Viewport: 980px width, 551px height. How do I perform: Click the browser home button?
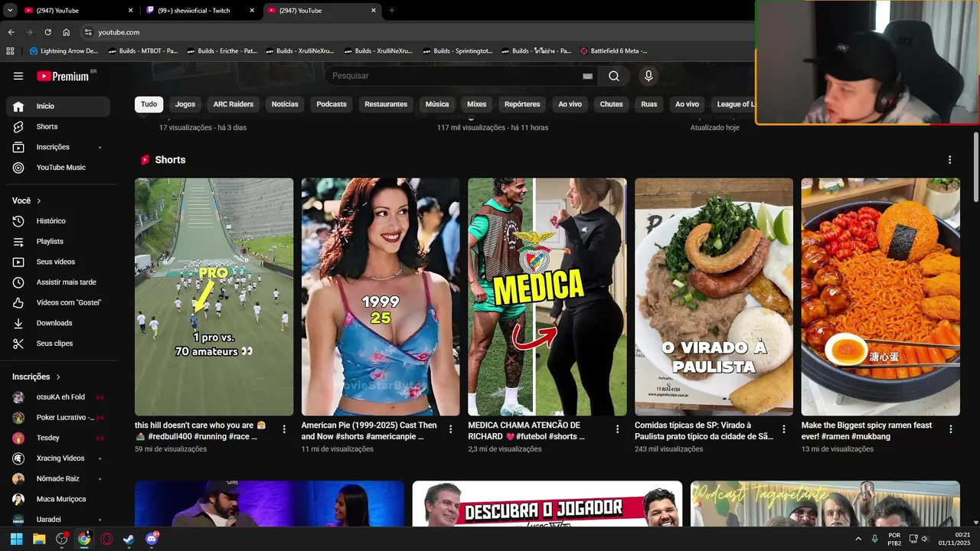[x=67, y=32]
